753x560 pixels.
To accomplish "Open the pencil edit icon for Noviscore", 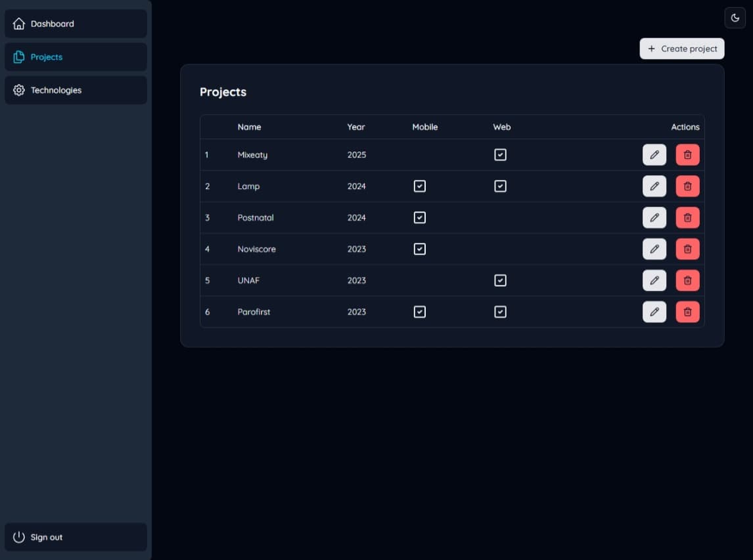I will pyautogui.click(x=654, y=249).
